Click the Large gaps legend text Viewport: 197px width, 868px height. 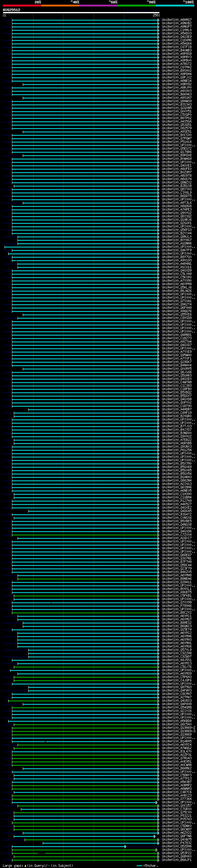(38, 866)
